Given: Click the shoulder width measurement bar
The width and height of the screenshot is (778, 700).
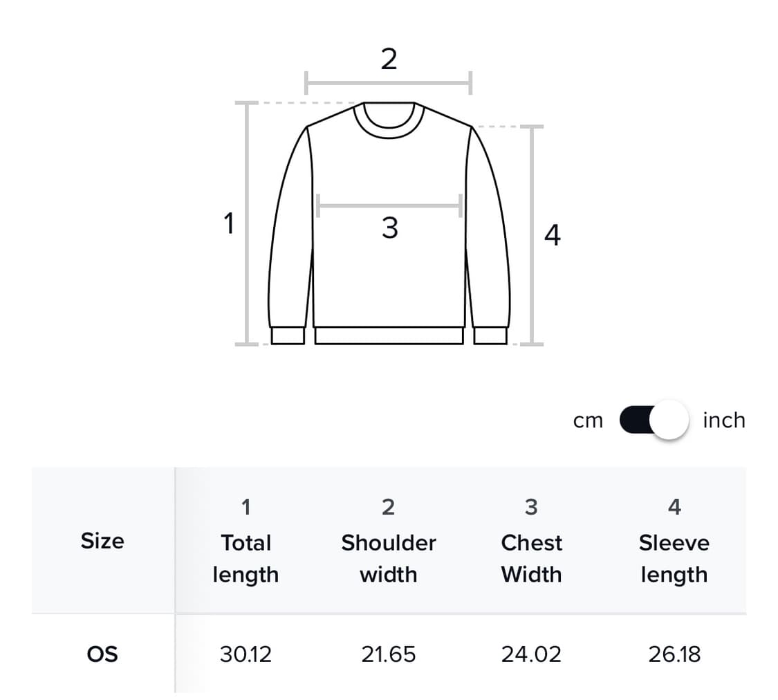Looking at the screenshot, I should point(388,83).
